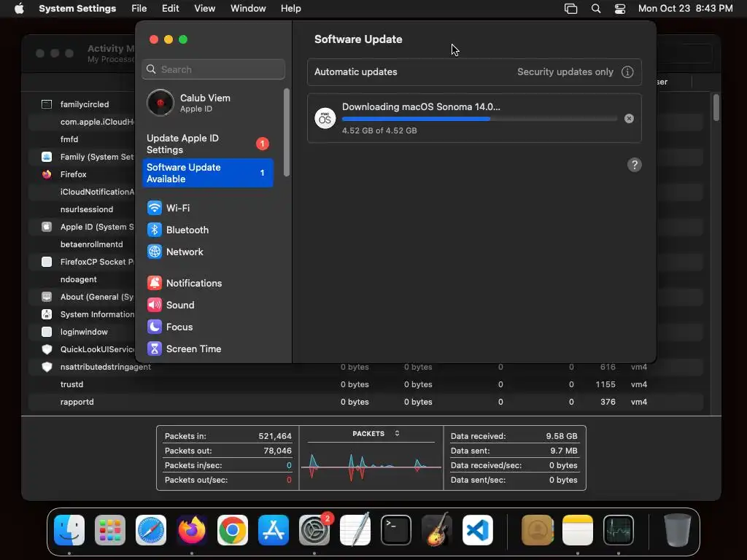The width and height of the screenshot is (747, 560).
Task: Click the System Settings sidebar scrollbar
Action: [x=286, y=133]
